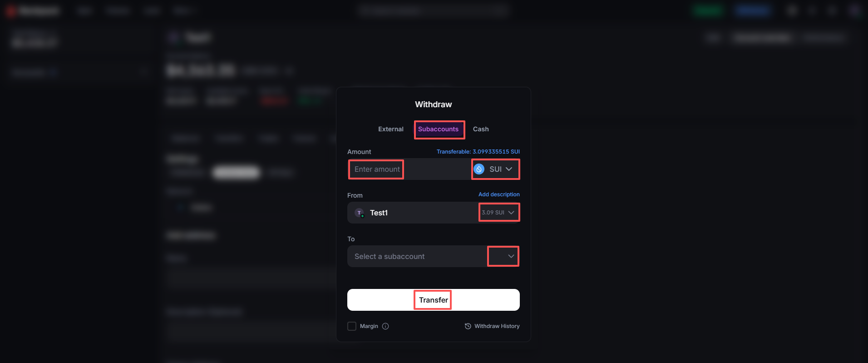This screenshot has height=363, width=868.
Task: Expand the 3.09 SUI From account dropdown
Action: tap(498, 213)
